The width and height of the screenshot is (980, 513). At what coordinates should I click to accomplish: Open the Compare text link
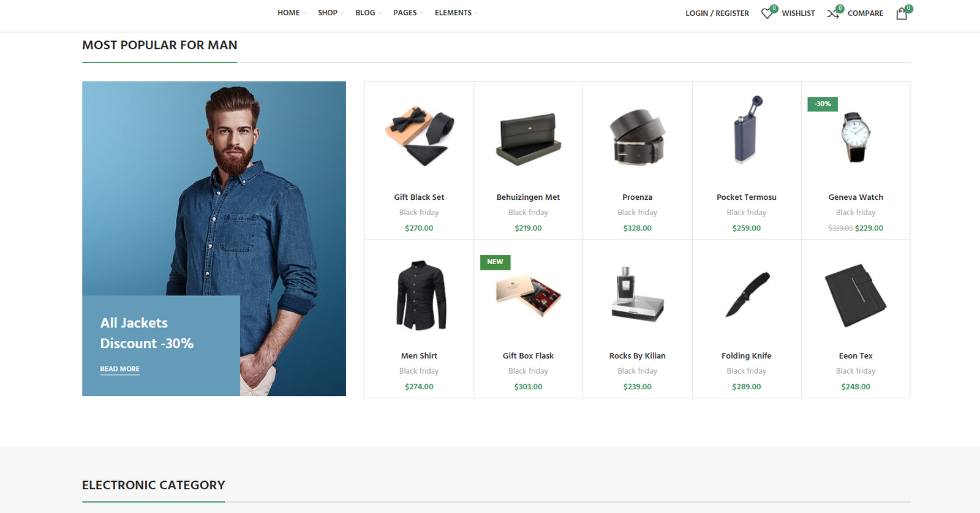[x=865, y=13]
